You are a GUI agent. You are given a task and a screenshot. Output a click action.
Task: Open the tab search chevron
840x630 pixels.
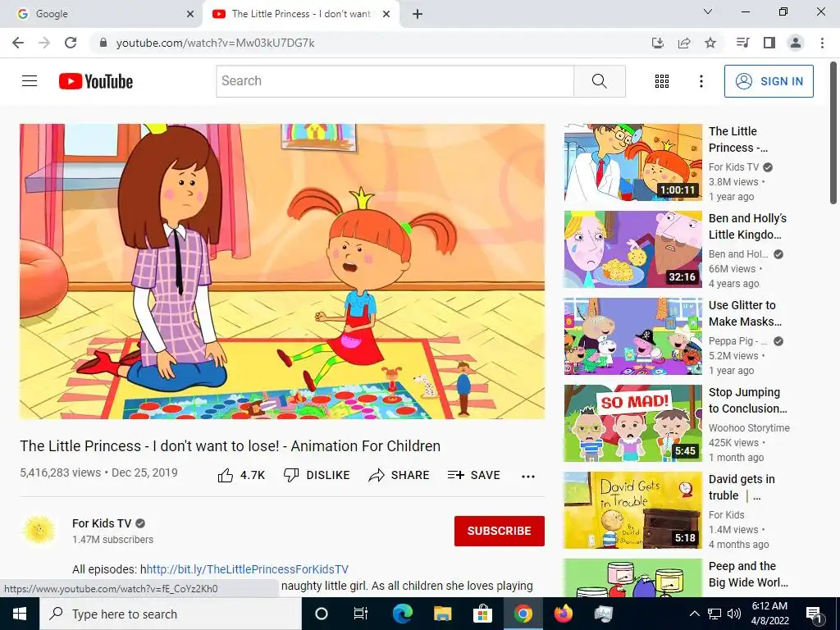click(708, 11)
